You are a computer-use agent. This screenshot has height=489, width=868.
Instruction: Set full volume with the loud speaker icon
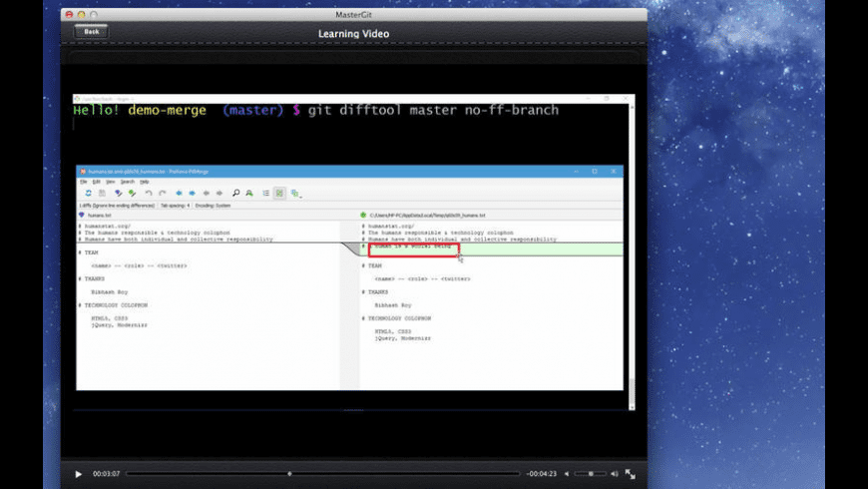tap(615, 474)
